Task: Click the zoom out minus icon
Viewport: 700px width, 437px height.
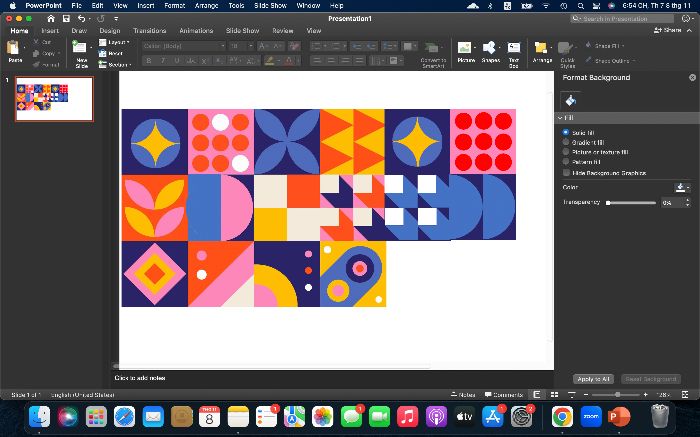Action: tap(586, 395)
